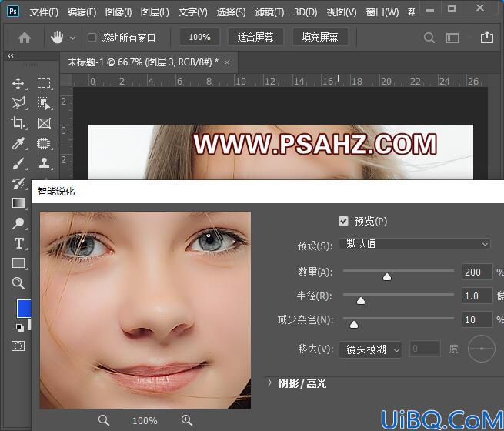Open the 滤镜(T) menu
The width and height of the screenshot is (504, 431).
(x=269, y=12)
